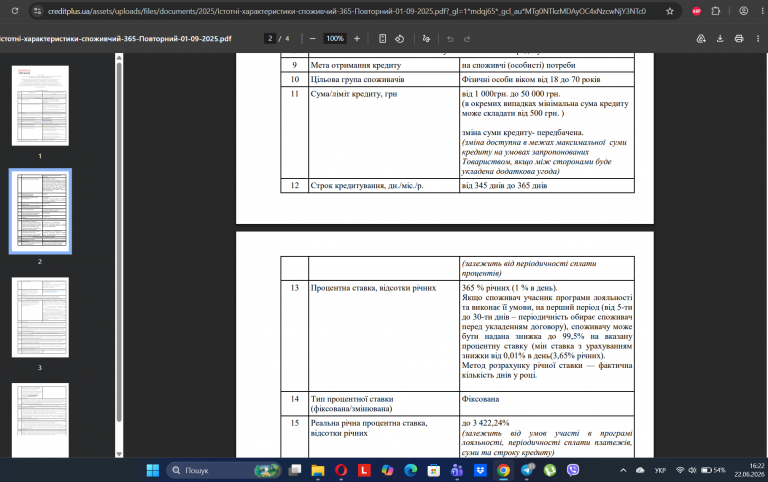Click 'на споживчі (особисті) потреби' value
Image resolution: width=768 pixels, height=482 pixels.
[518, 65]
